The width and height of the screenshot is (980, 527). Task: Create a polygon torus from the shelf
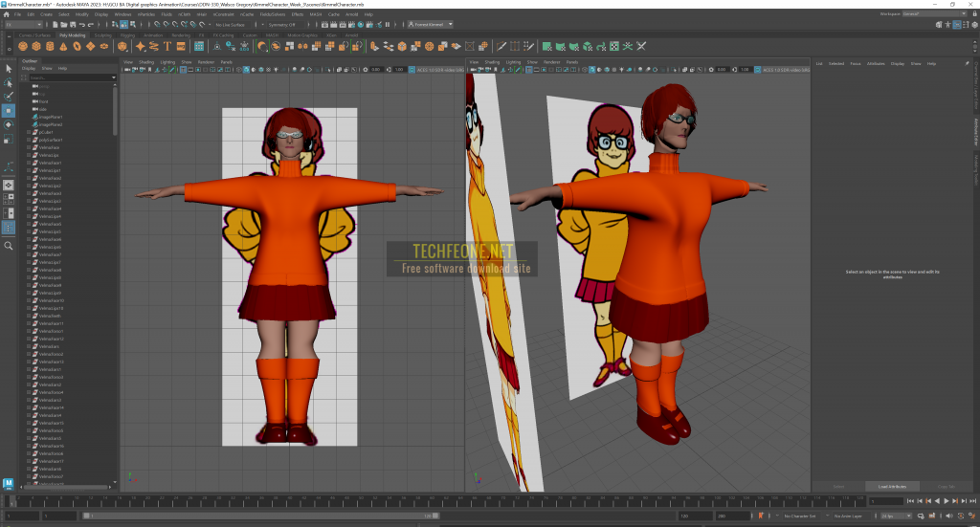pyautogui.click(x=77, y=46)
